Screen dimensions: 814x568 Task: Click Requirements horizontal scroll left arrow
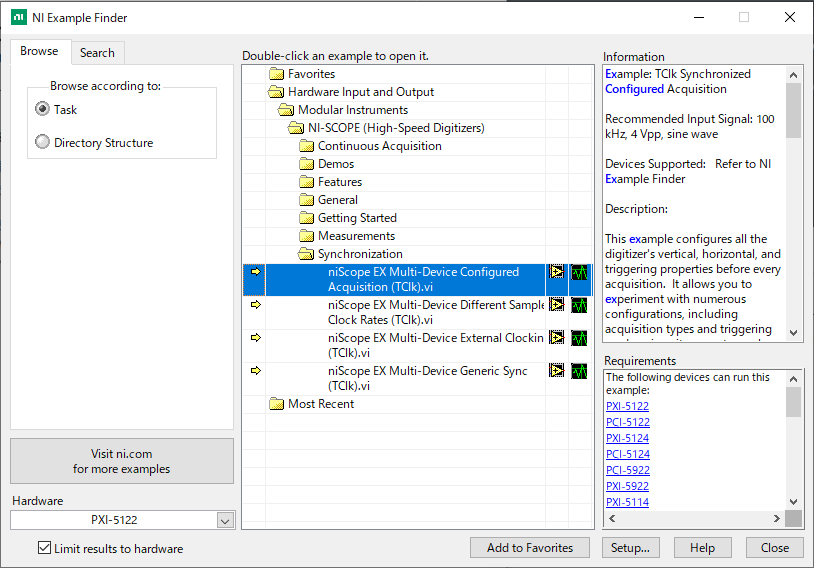coord(613,518)
